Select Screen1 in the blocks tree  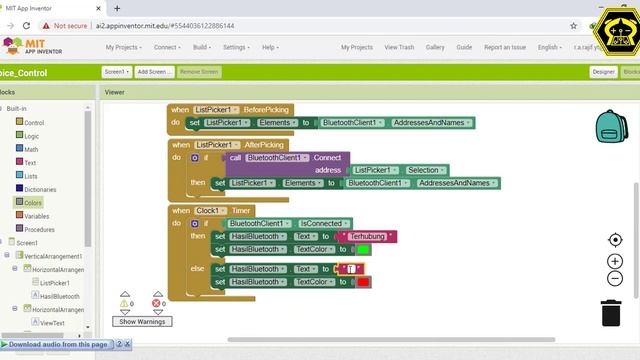tap(27, 242)
